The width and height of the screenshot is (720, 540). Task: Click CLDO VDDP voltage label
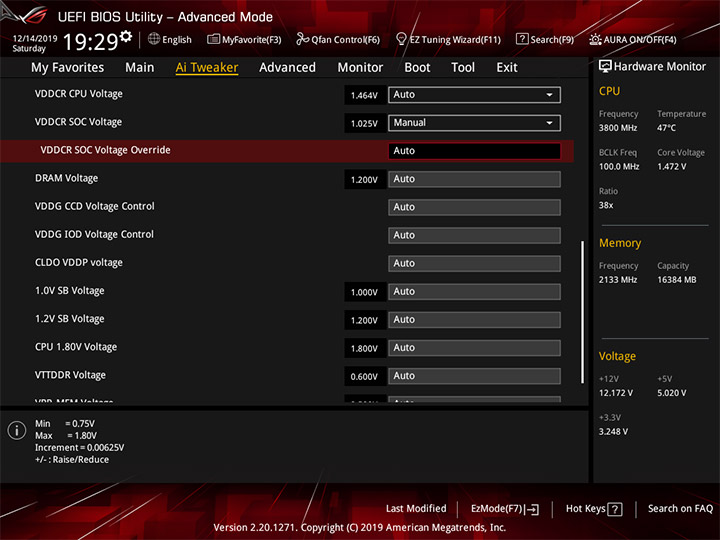[x=79, y=263]
